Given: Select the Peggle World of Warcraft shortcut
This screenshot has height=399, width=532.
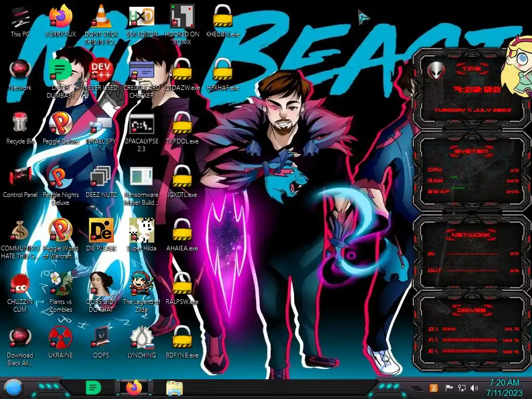Looking at the screenshot, I should coord(60,239).
